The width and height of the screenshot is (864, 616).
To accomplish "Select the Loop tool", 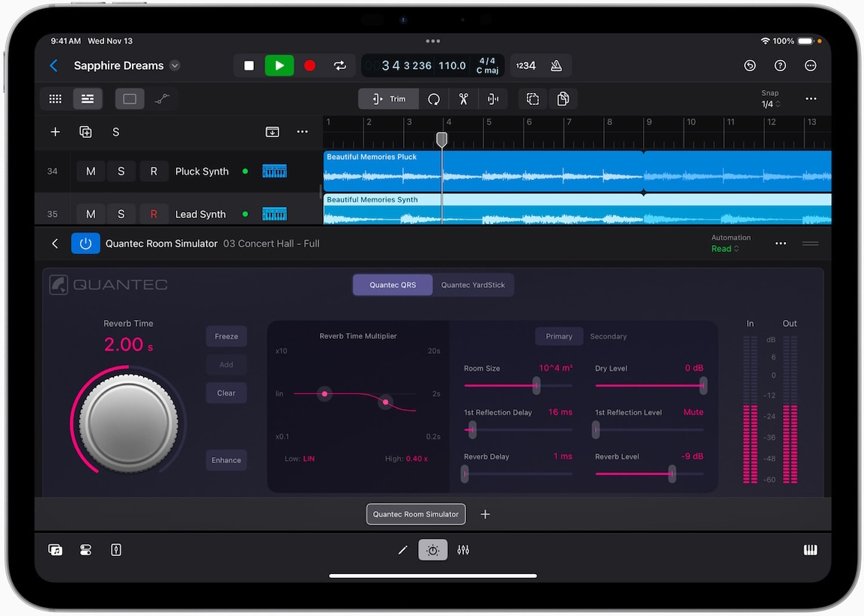I will (x=434, y=99).
